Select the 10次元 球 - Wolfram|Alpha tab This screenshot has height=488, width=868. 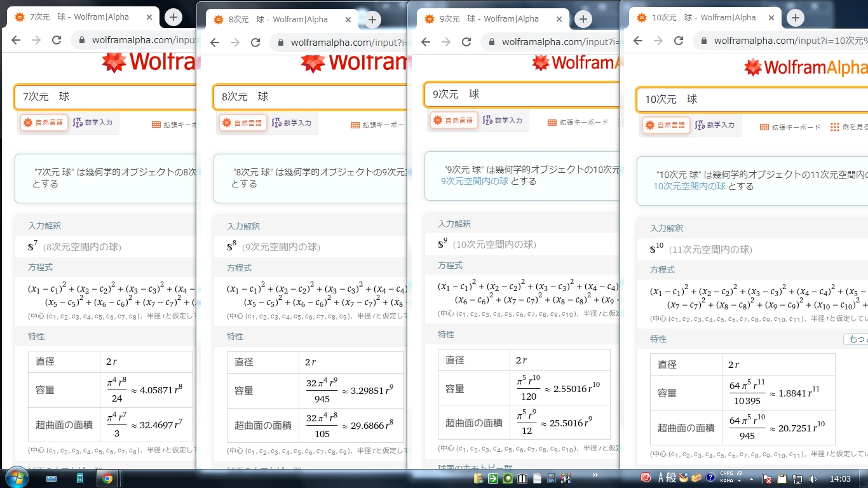703,18
